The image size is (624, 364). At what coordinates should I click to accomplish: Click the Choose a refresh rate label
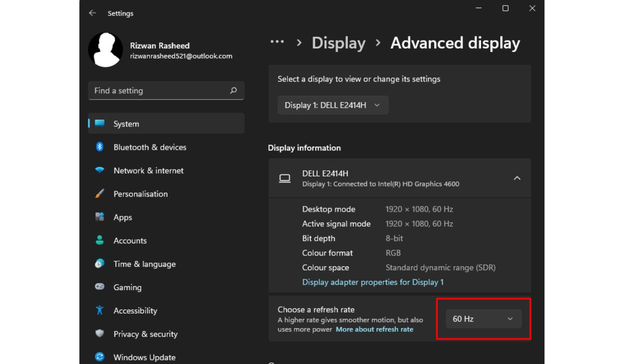[316, 309]
